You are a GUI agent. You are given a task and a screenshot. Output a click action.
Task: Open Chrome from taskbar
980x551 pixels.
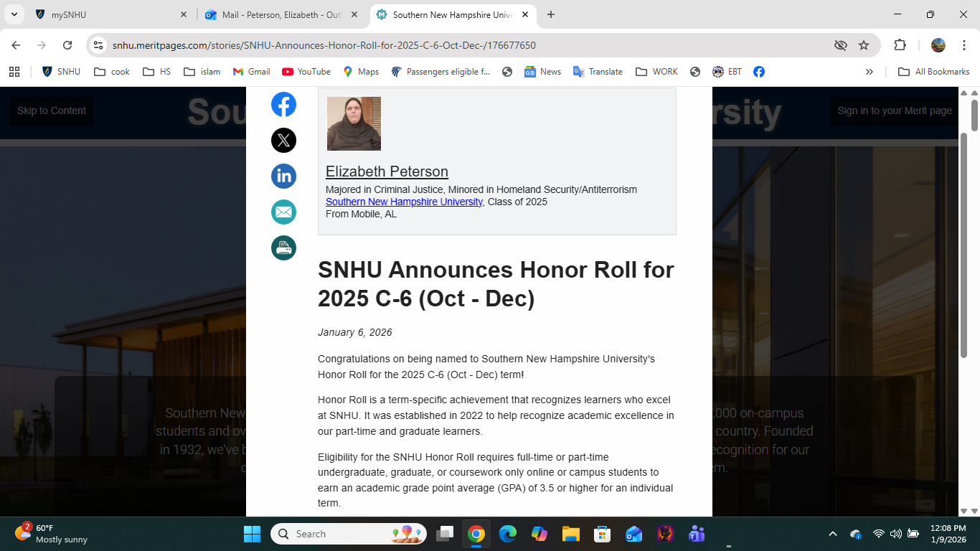click(476, 534)
